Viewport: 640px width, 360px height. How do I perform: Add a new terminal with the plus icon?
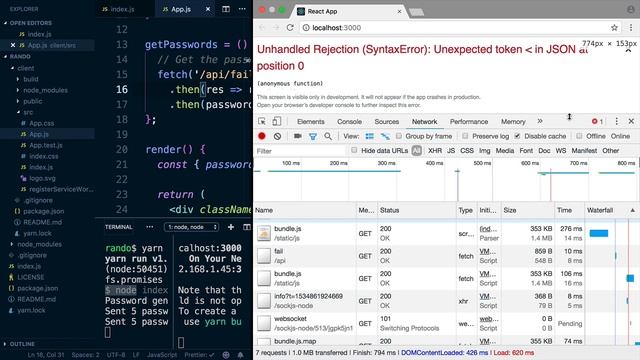coord(231,227)
